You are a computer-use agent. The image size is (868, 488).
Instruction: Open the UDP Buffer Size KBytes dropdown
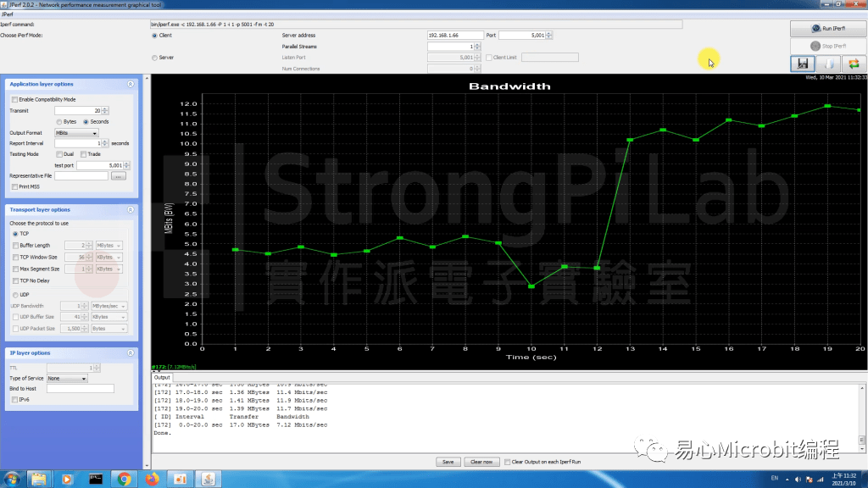pyautogui.click(x=109, y=317)
